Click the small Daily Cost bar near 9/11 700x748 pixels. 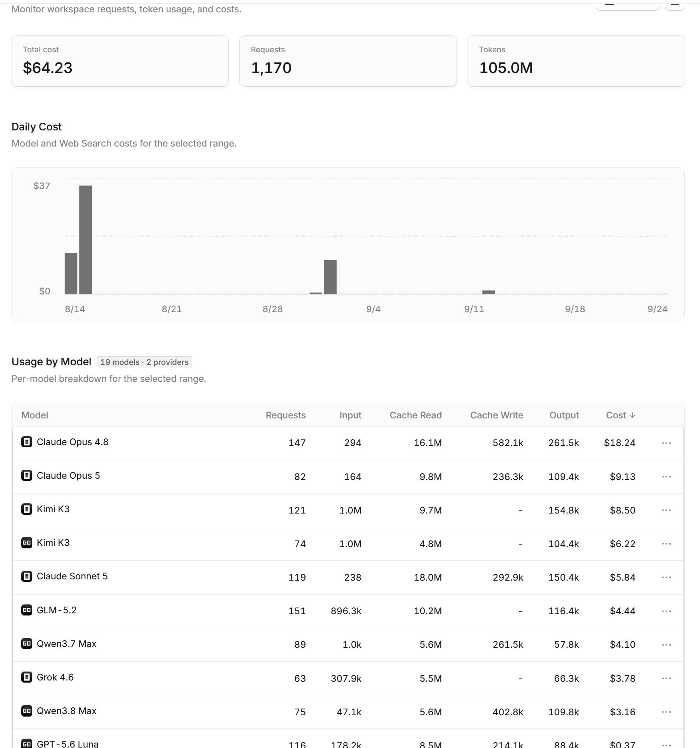[x=489, y=292]
